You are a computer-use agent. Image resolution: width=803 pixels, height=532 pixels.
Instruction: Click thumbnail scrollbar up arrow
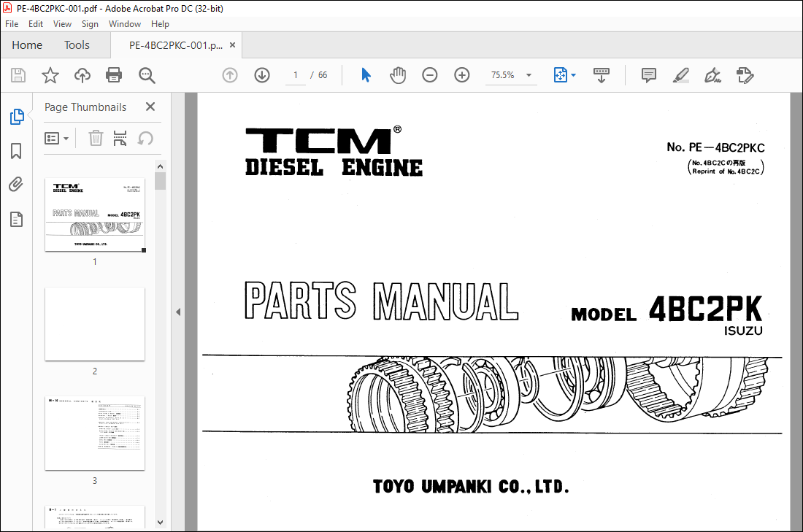coord(161,166)
